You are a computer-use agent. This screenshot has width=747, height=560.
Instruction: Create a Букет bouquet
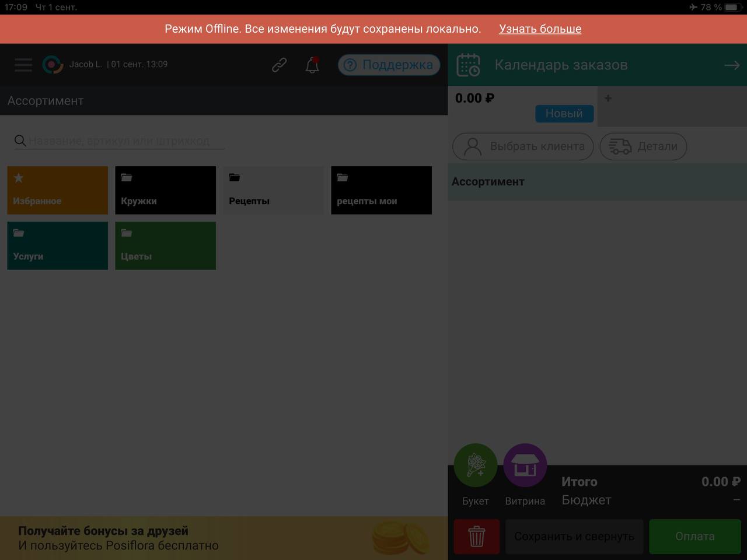(x=476, y=466)
